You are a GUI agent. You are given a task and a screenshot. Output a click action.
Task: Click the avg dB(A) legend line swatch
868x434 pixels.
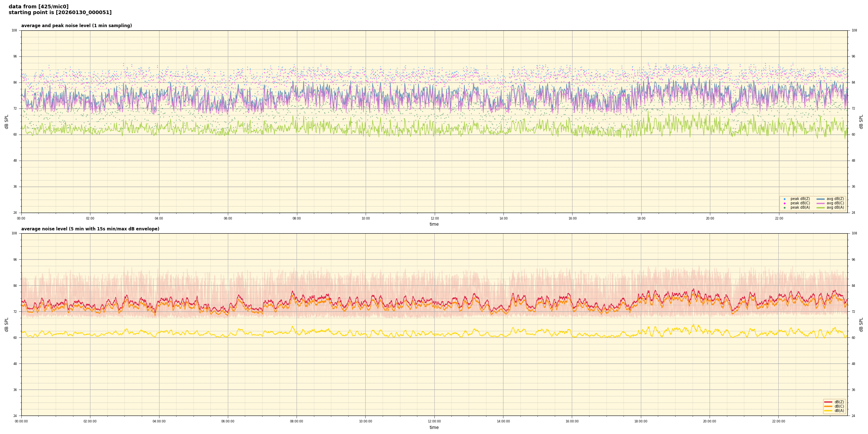click(821, 208)
